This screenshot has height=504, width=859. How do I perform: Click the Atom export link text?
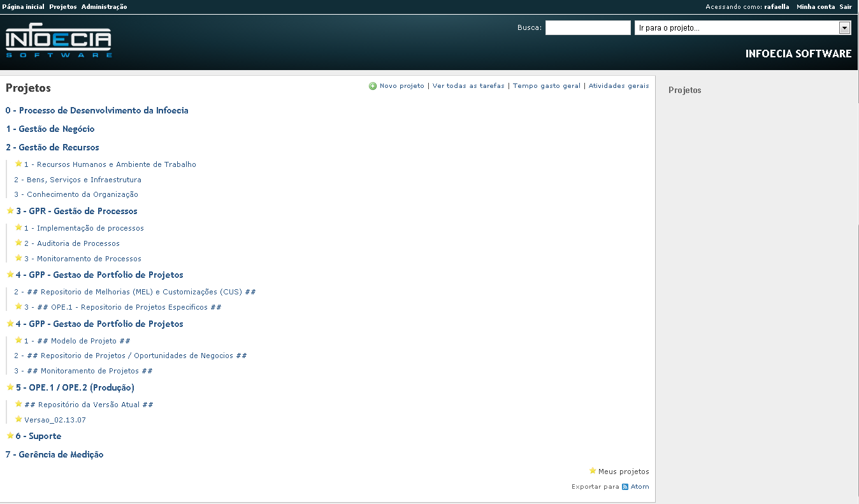tap(640, 487)
